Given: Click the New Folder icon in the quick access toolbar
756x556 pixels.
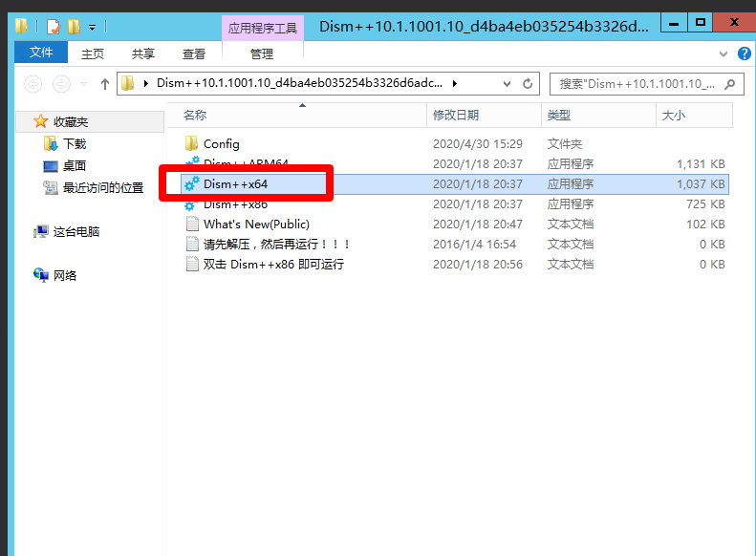Looking at the screenshot, I should (74, 27).
